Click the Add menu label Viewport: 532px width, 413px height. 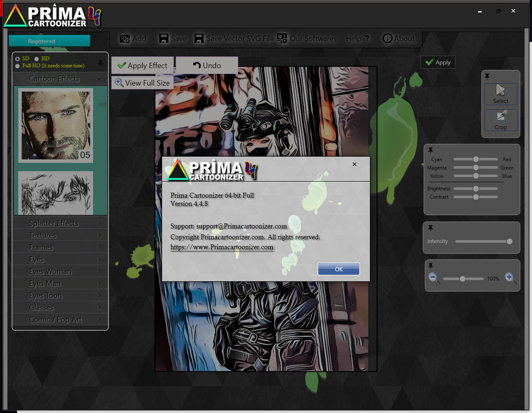(139, 39)
